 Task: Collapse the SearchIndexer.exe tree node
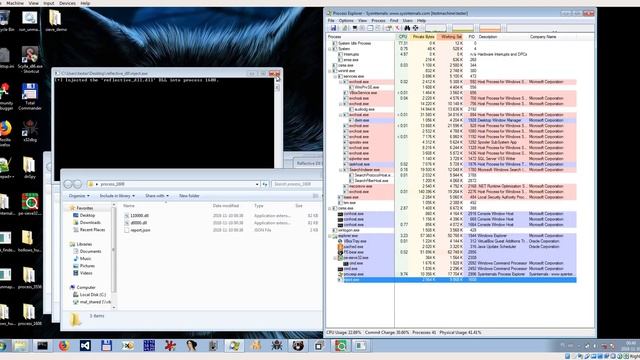(340, 170)
